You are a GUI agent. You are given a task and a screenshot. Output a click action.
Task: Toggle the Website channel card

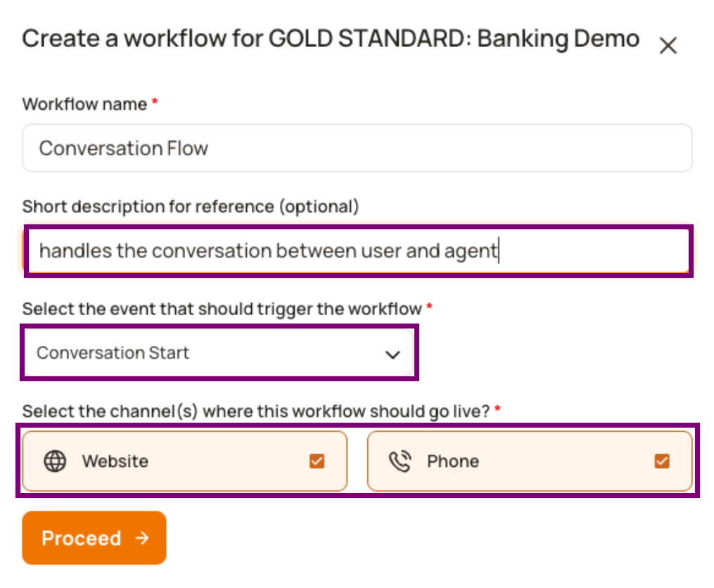click(185, 461)
